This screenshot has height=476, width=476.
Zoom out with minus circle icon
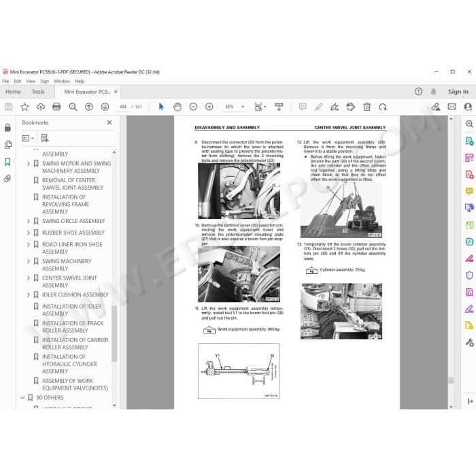pos(193,107)
